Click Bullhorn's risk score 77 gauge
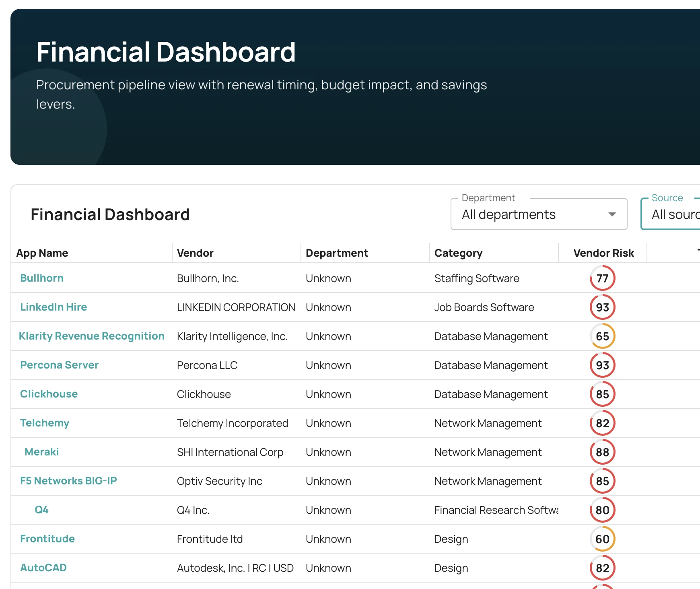This screenshot has height=589, width=700. pos(602,278)
